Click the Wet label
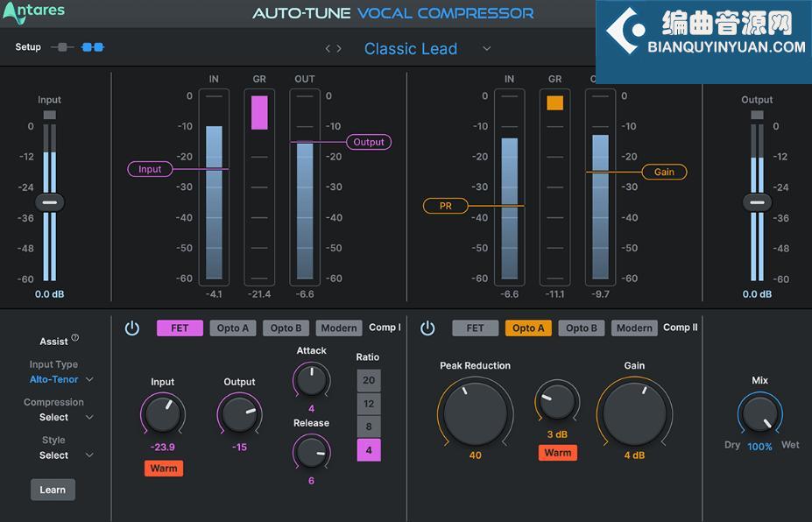This screenshot has width=812, height=522. point(790,445)
